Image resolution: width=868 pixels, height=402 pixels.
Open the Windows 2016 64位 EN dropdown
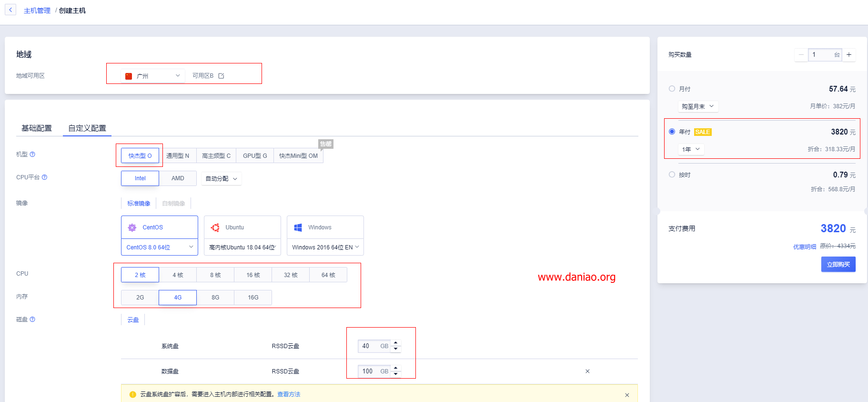point(325,247)
